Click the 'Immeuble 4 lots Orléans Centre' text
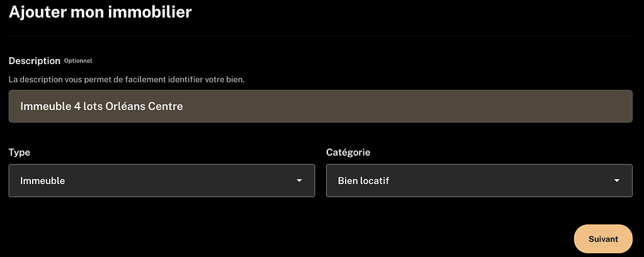 point(101,106)
